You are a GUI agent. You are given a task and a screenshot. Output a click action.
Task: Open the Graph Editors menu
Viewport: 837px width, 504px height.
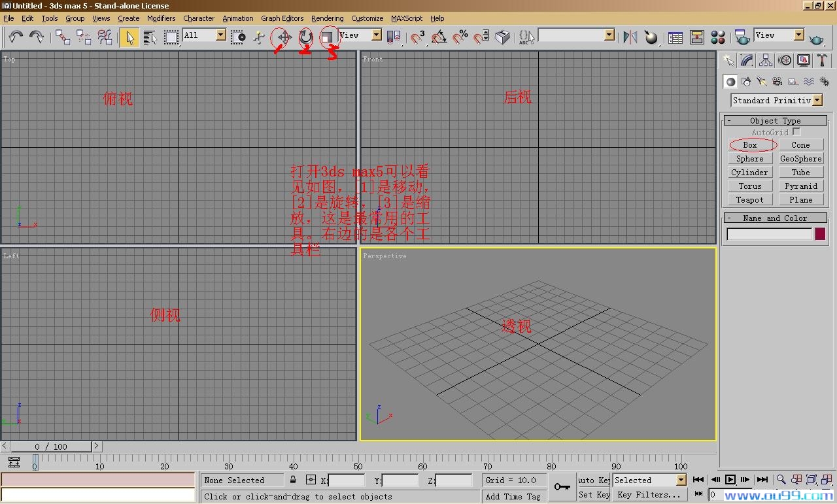pyautogui.click(x=282, y=18)
